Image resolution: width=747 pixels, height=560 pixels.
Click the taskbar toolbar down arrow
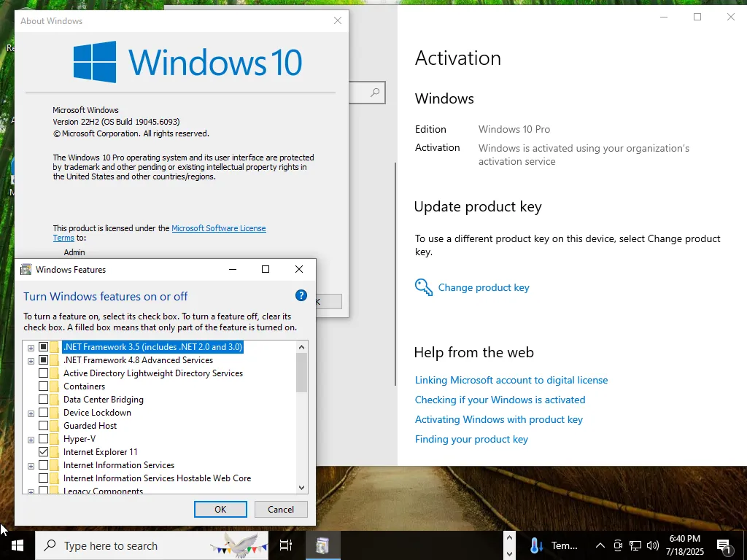[x=509, y=553]
